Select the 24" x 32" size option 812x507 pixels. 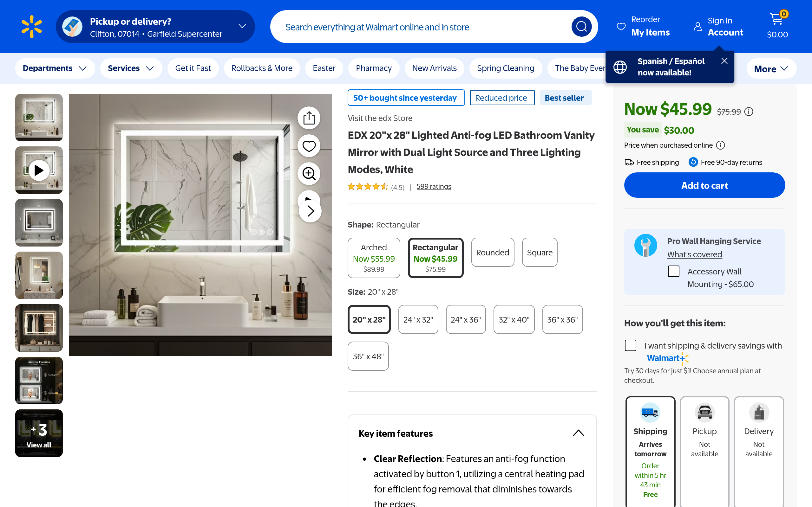tap(418, 319)
